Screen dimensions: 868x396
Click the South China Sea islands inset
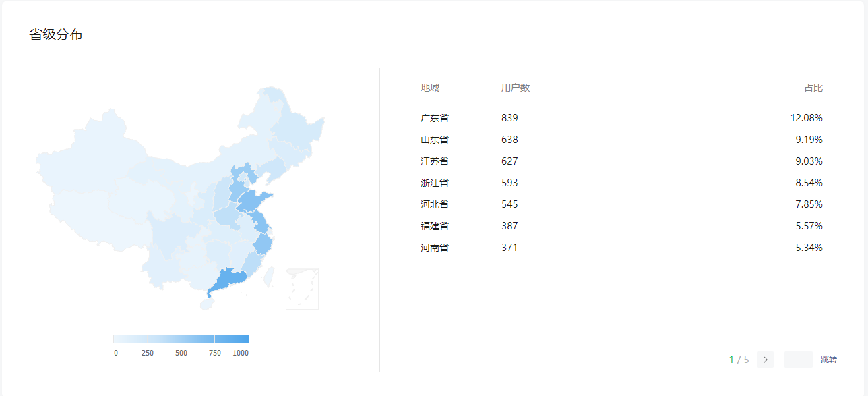coord(302,289)
